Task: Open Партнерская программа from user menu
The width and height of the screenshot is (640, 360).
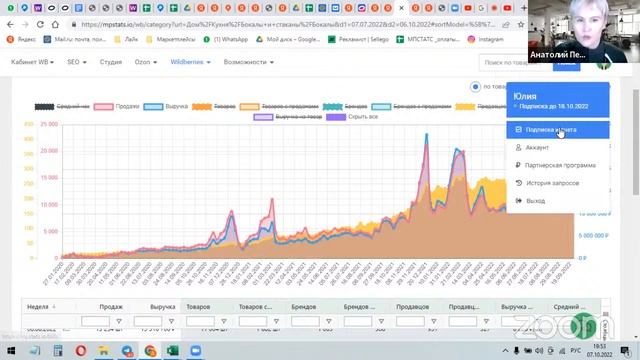Action: [x=558, y=165]
